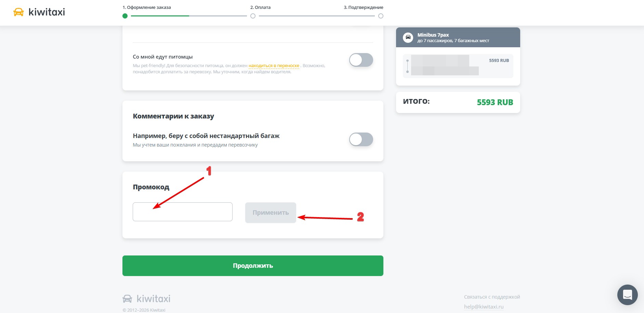644x313 pixels.
Task: Open step 1. Оформление заказа label
Action: click(x=147, y=7)
